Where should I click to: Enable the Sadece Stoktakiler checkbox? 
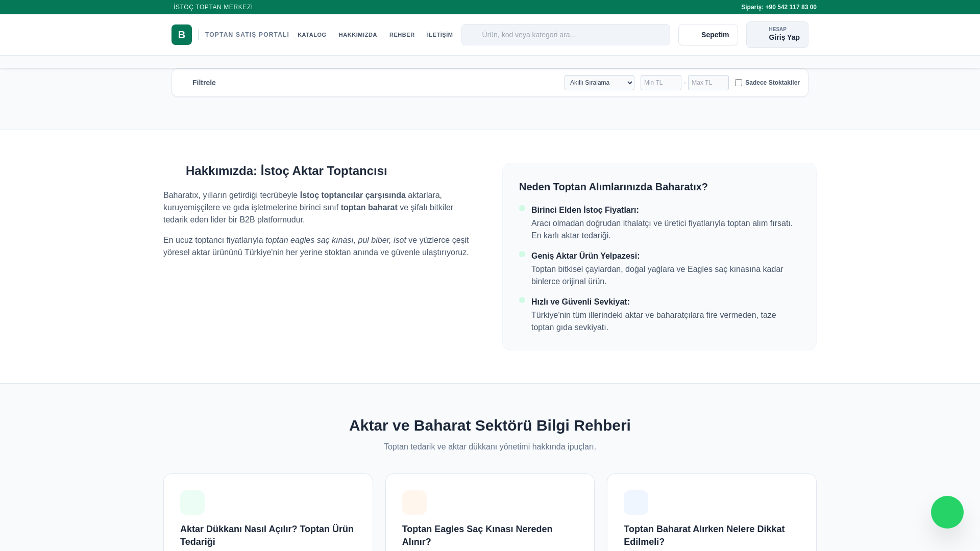click(739, 83)
